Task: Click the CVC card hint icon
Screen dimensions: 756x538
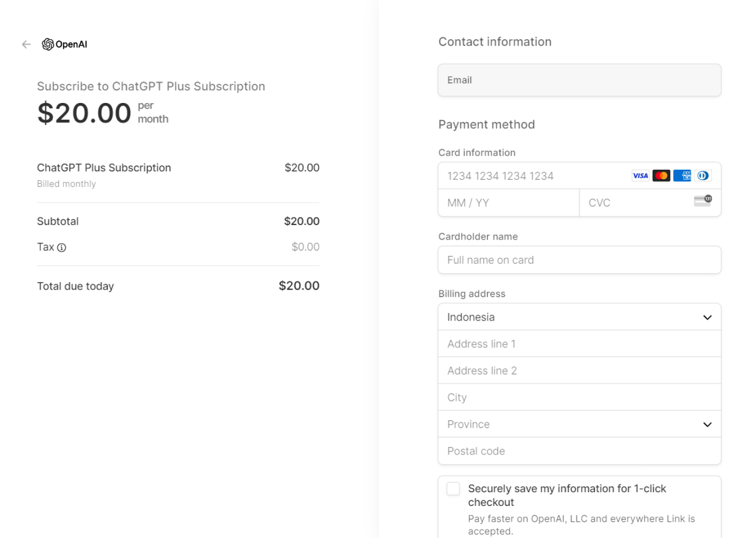Action: (702, 201)
